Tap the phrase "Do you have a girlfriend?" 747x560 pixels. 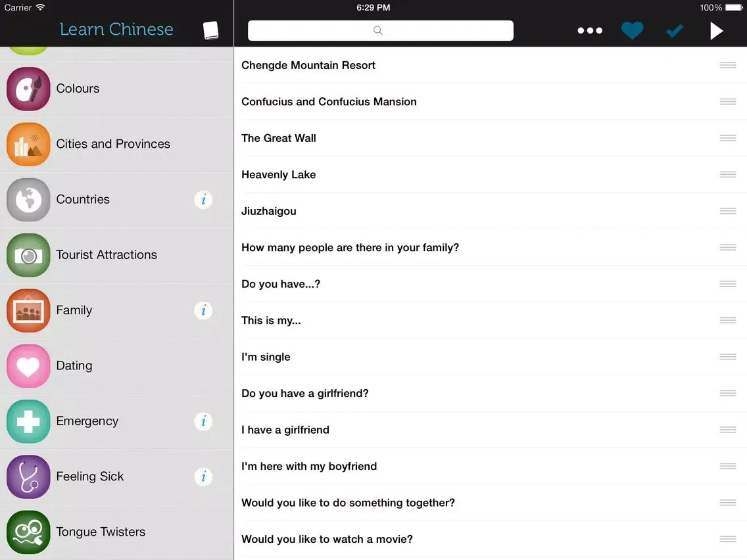point(305,393)
